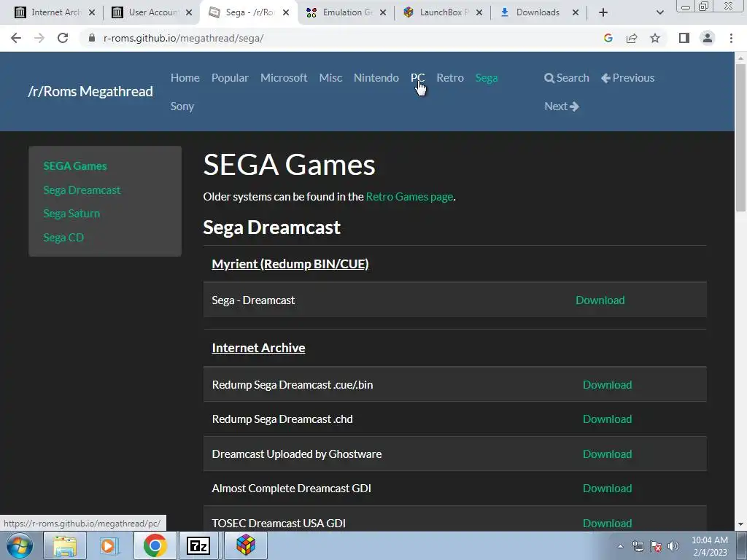Select SEGA Games in sidebar
This screenshot has width=747, height=560.
(75, 166)
